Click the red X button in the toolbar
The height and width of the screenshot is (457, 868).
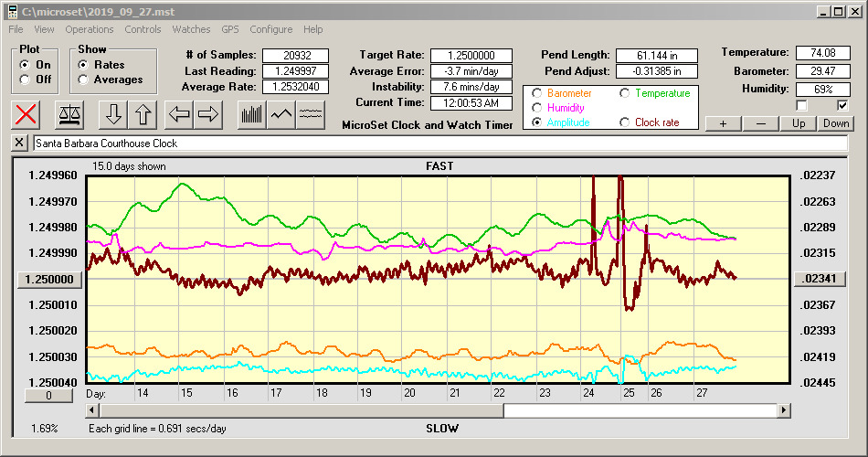coord(27,114)
